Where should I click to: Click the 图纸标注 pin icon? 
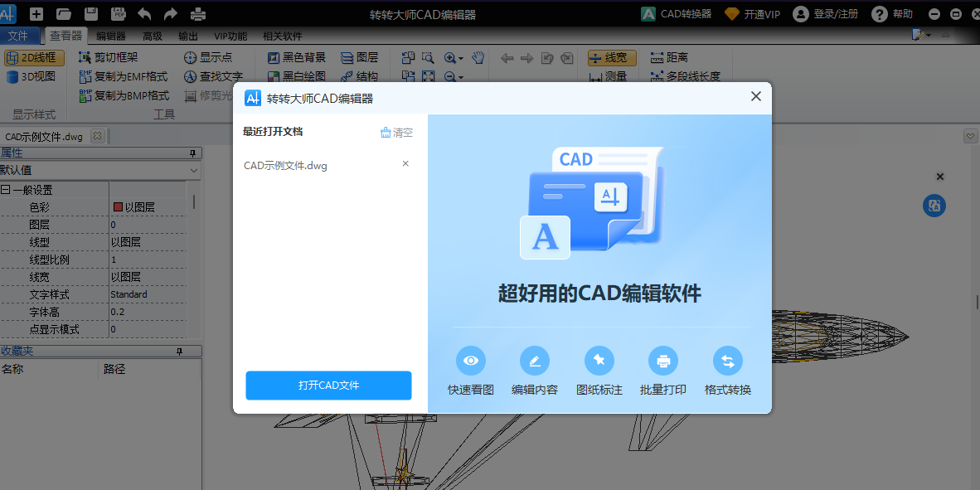click(x=599, y=361)
